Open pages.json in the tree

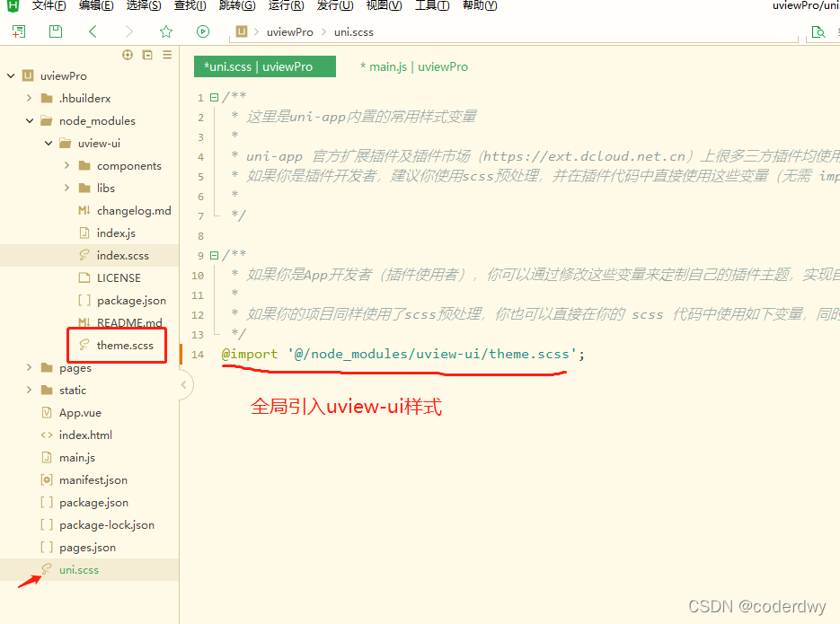(x=87, y=548)
